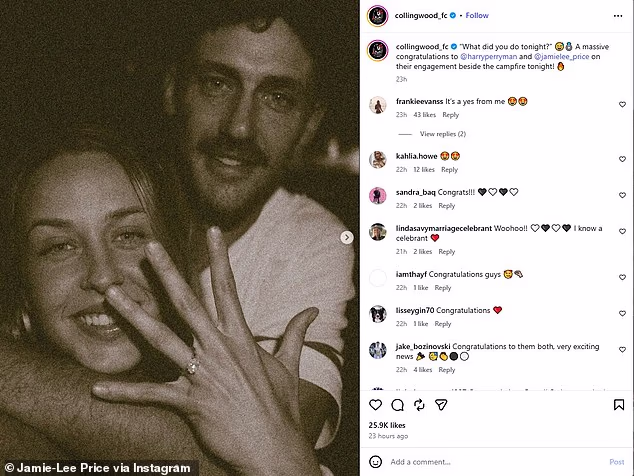Open collingwood_fc profile picture in header
Screen dimensions: 634x476
click(376, 15)
